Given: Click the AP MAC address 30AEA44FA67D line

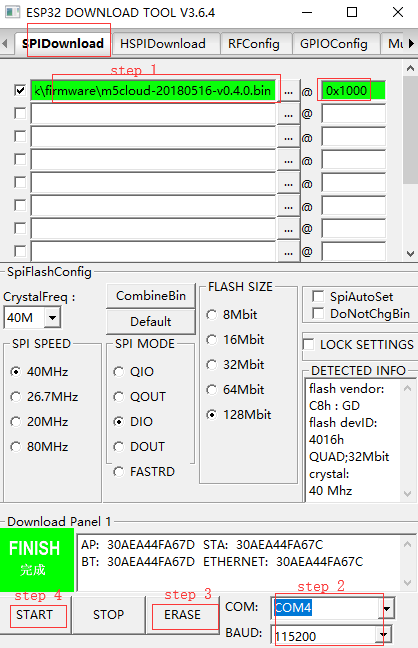Looking at the screenshot, I should click(138, 545).
